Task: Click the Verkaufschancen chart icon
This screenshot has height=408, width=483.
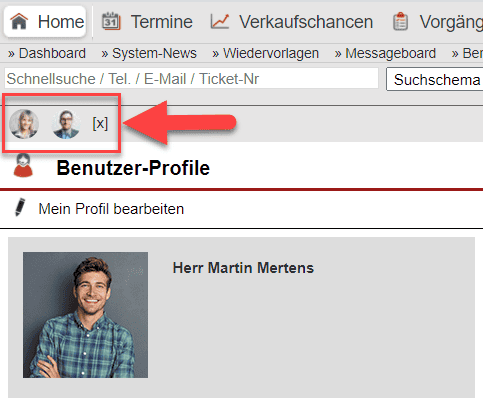Action: (220, 22)
